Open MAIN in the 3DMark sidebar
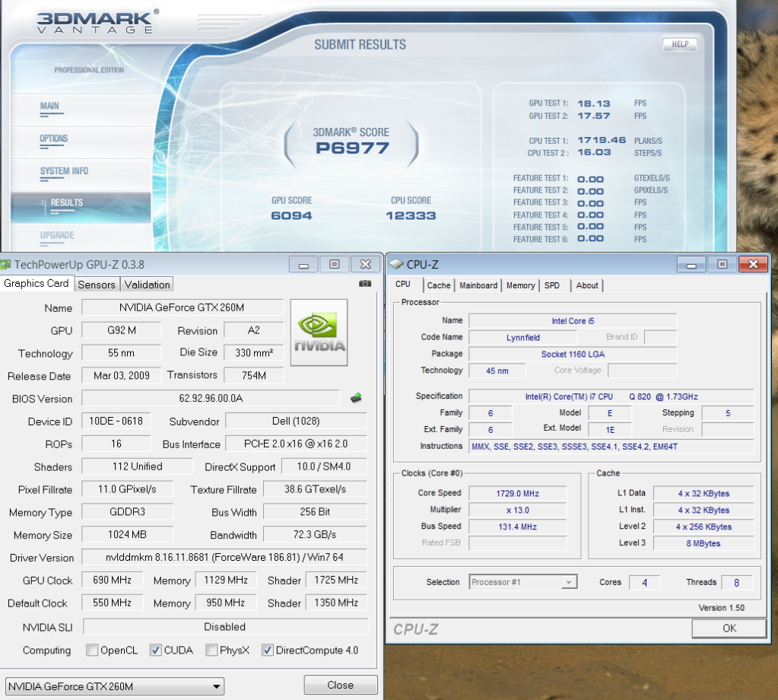 (49, 106)
